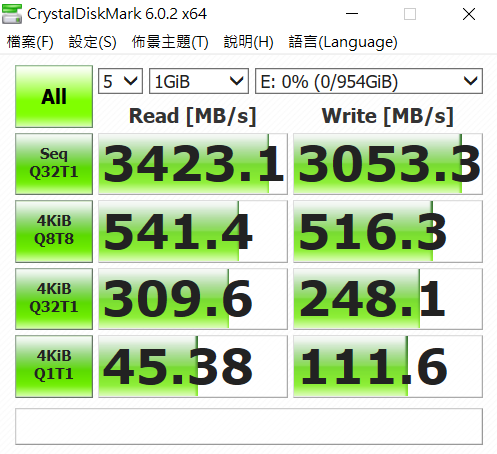
Task: Open the 語言(Language) menu
Action: tap(343, 42)
